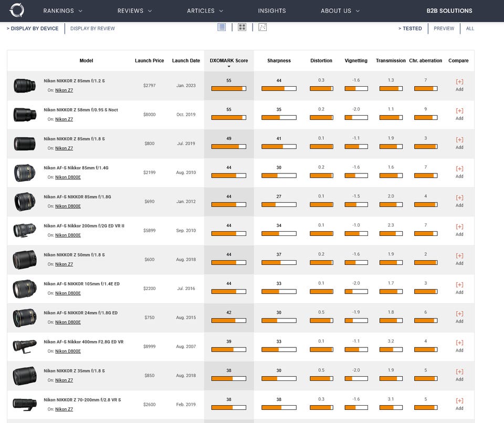The width and height of the screenshot is (504, 423).
Task: Switch to Display by Review tab
Action: 92,28
